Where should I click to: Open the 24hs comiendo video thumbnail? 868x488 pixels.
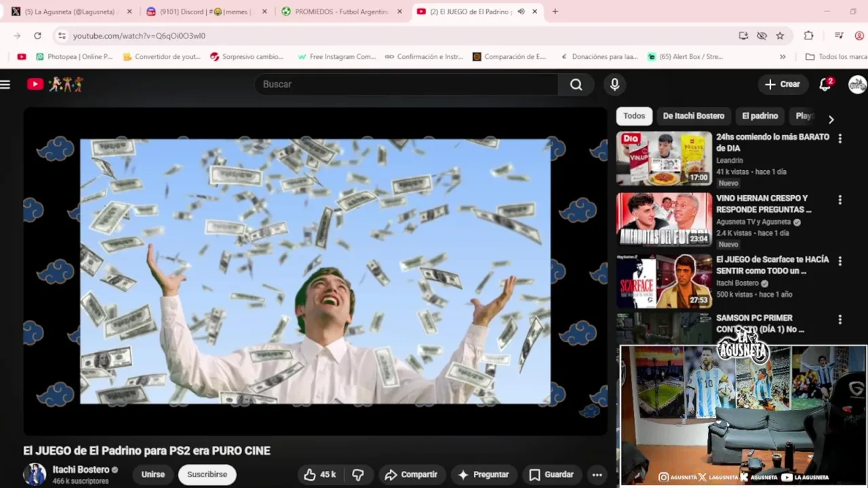(x=664, y=158)
